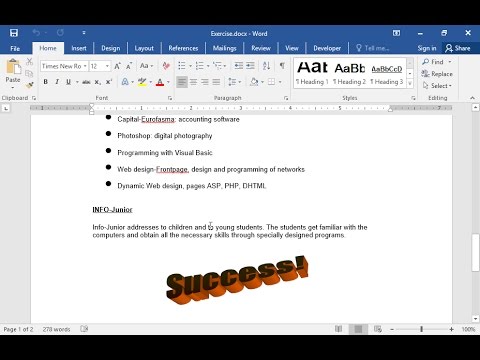The width and height of the screenshot is (480, 360).
Task: Cut selection with the scissors icon
Action: pyautogui.click(x=29, y=62)
